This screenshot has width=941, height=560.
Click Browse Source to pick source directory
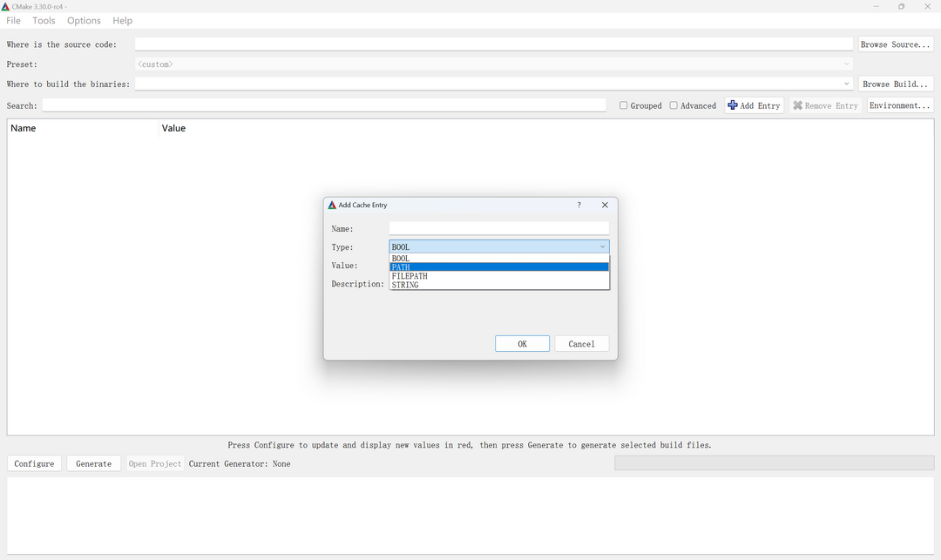coord(896,44)
